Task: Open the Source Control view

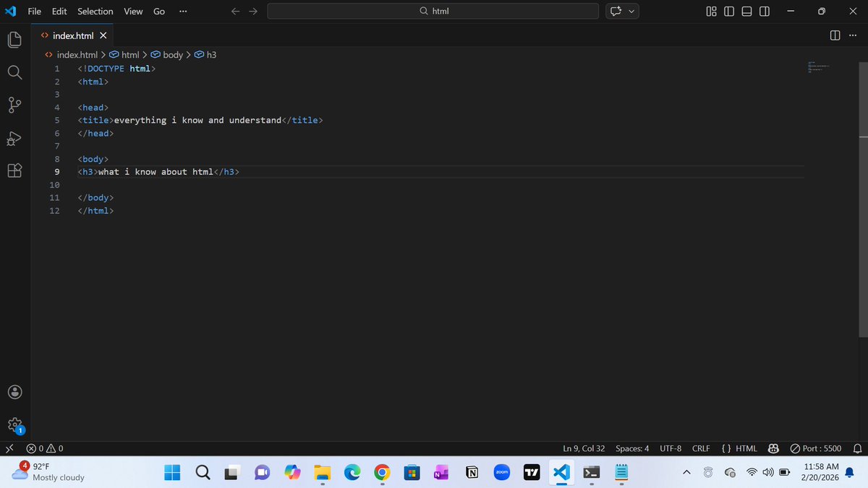Action: click(x=14, y=106)
